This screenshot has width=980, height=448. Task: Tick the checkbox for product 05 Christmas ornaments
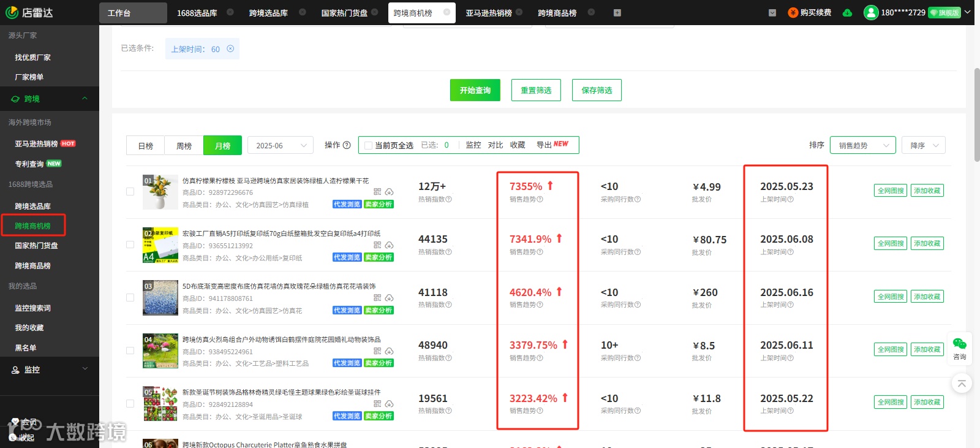pos(130,403)
